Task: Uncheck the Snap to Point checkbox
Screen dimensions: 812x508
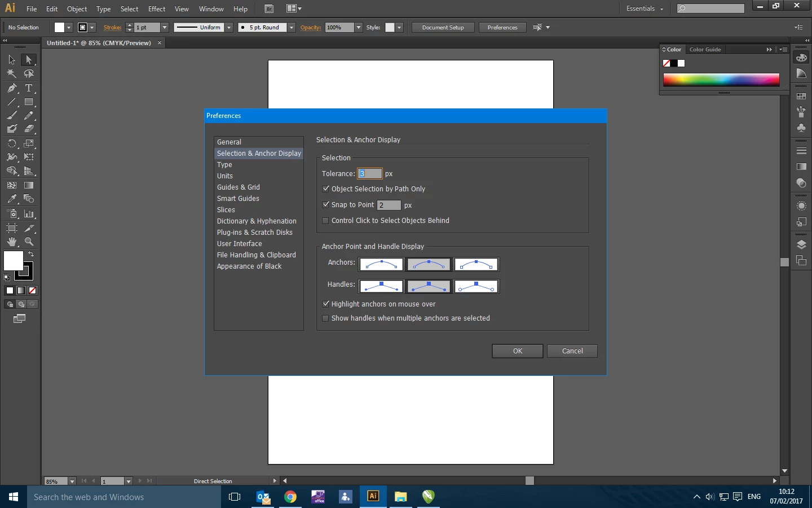Action: (x=326, y=205)
